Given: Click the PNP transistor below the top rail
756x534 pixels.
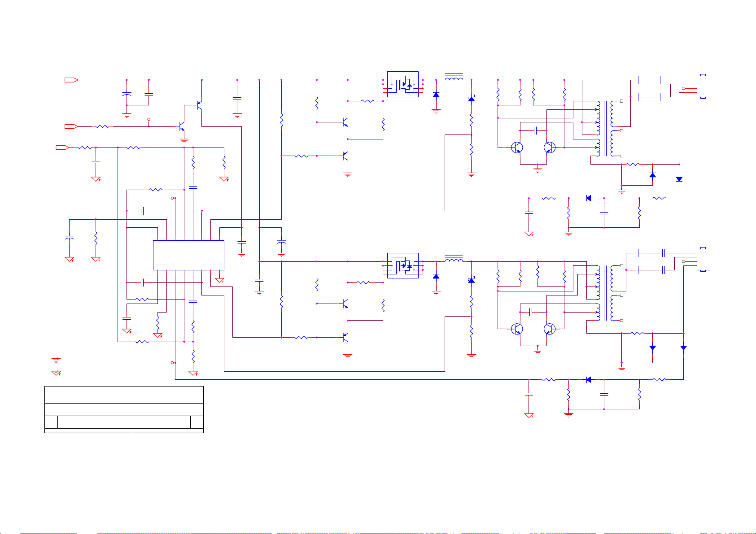Looking at the screenshot, I should pyautogui.click(x=199, y=106).
